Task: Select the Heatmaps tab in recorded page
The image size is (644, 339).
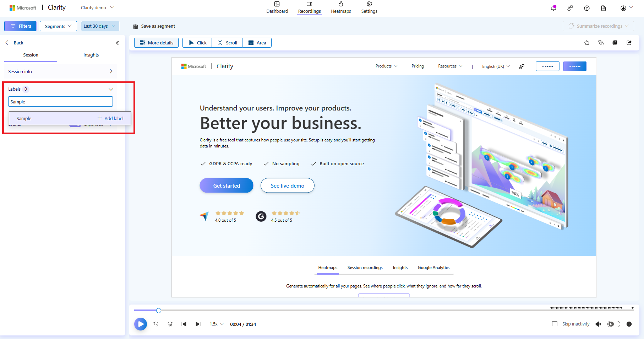Action: click(x=328, y=268)
